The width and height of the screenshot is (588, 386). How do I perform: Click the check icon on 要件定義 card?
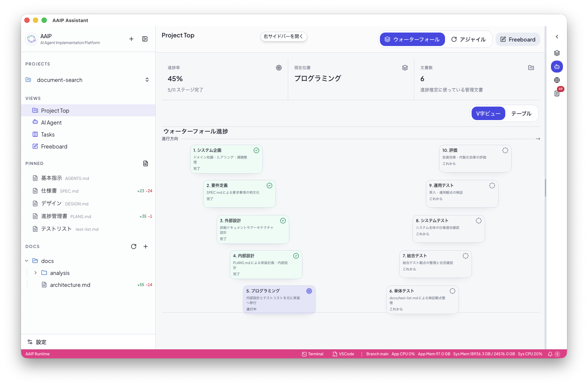[269, 186]
